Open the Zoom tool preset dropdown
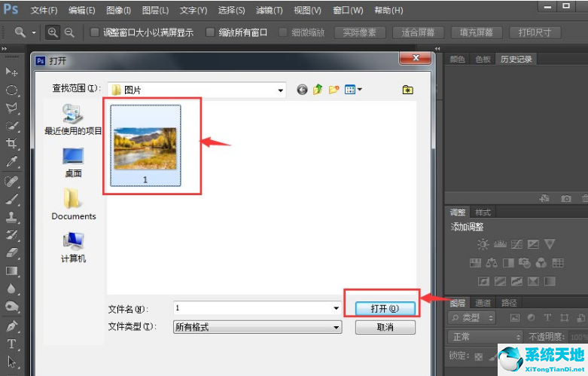 point(34,32)
